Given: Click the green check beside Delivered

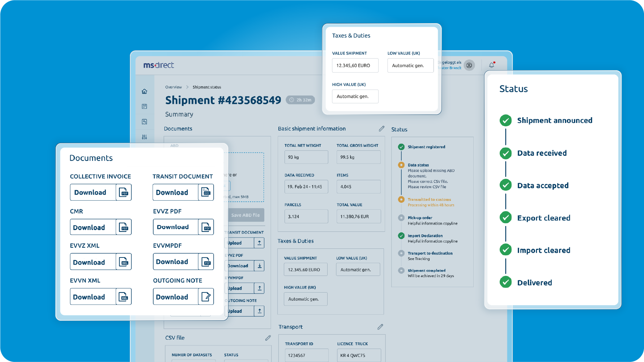Looking at the screenshot, I should coord(506,282).
